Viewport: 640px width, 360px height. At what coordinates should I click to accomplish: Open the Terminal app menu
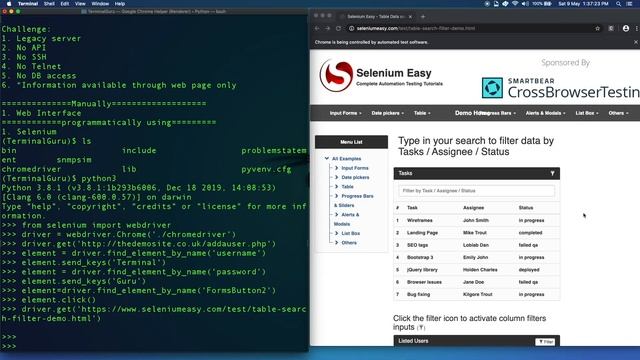(28, 4)
